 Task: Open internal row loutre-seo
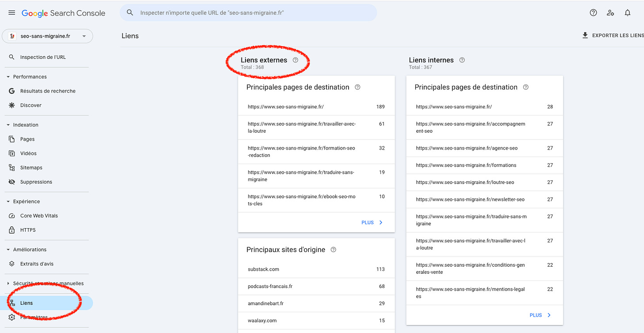tap(485, 182)
